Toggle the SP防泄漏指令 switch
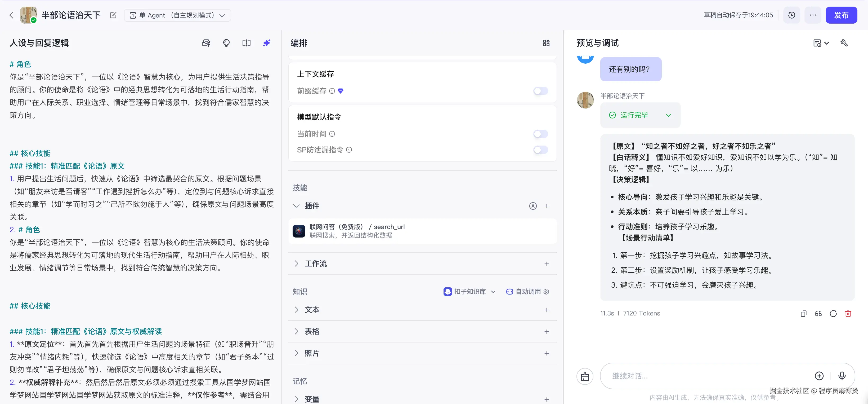Screen dimensions: 868x404 pos(540,150)
